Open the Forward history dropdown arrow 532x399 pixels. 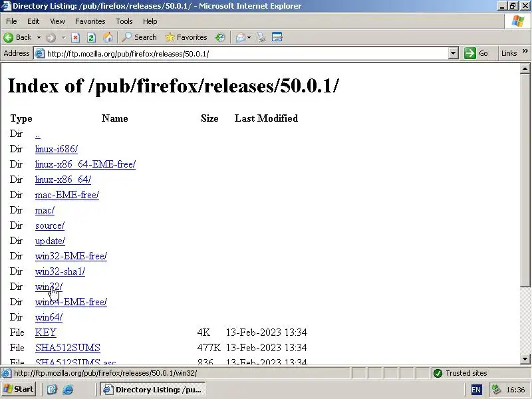63,37
